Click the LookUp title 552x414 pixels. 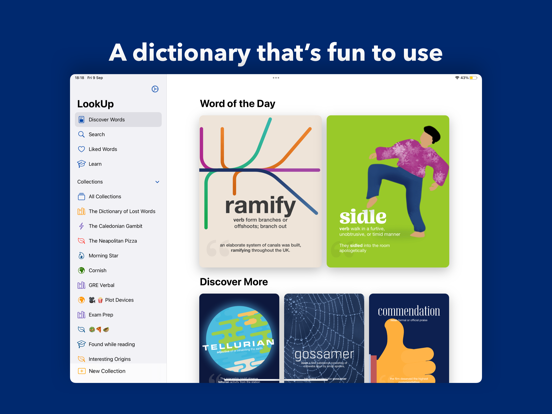95,104
